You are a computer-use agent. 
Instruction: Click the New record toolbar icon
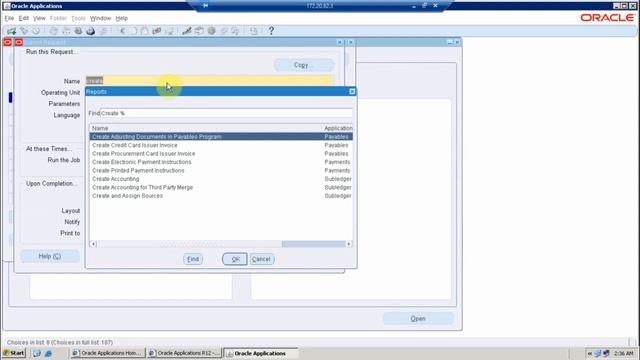point(11,31)
